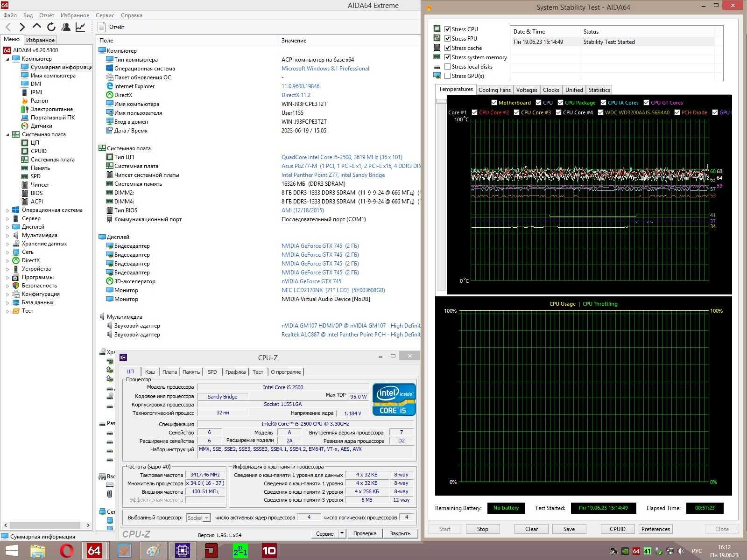
Task: Collapse the Компьютер tree node
Action: coord(7,59)
